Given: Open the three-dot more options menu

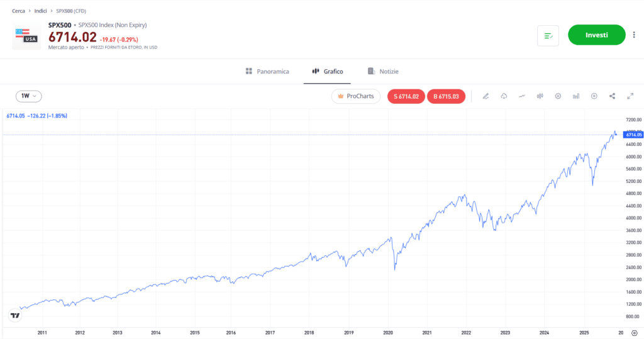Looking at the screenshot, I should coord(634,35).
